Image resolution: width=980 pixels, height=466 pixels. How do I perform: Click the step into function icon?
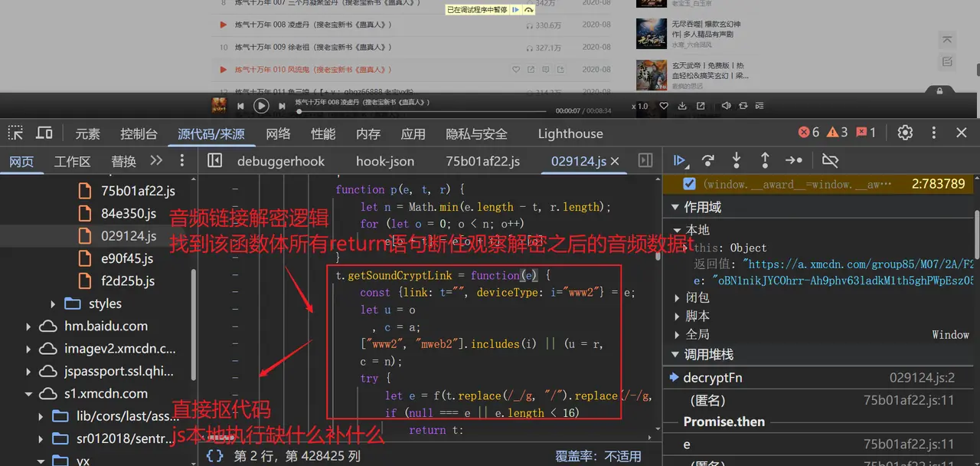[x=737, y=160]
